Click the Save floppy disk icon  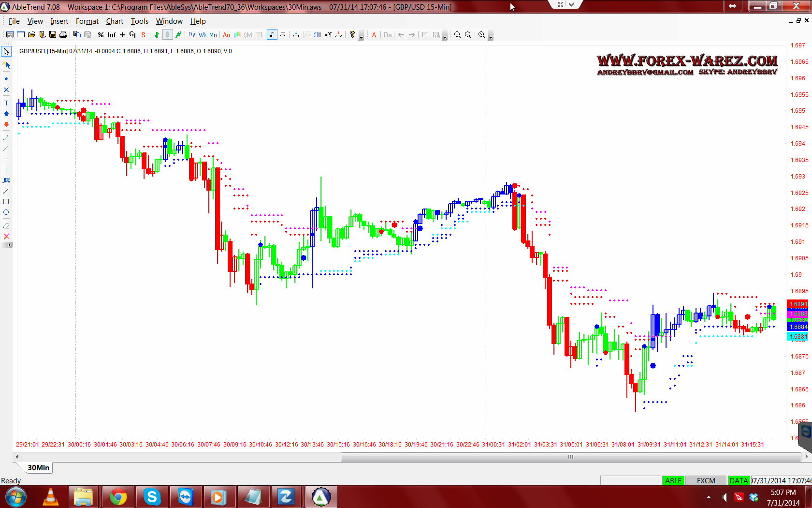pos(53,35)
